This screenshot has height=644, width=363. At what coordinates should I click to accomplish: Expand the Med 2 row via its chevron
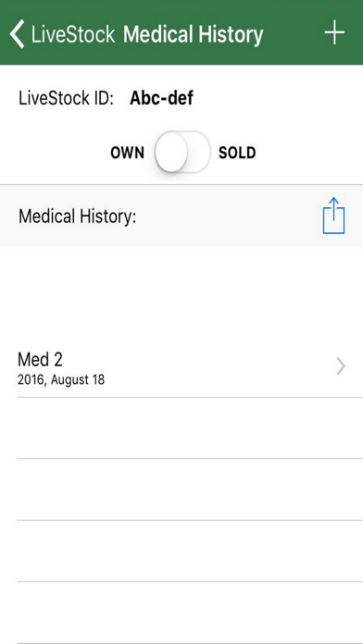(341, 366)
